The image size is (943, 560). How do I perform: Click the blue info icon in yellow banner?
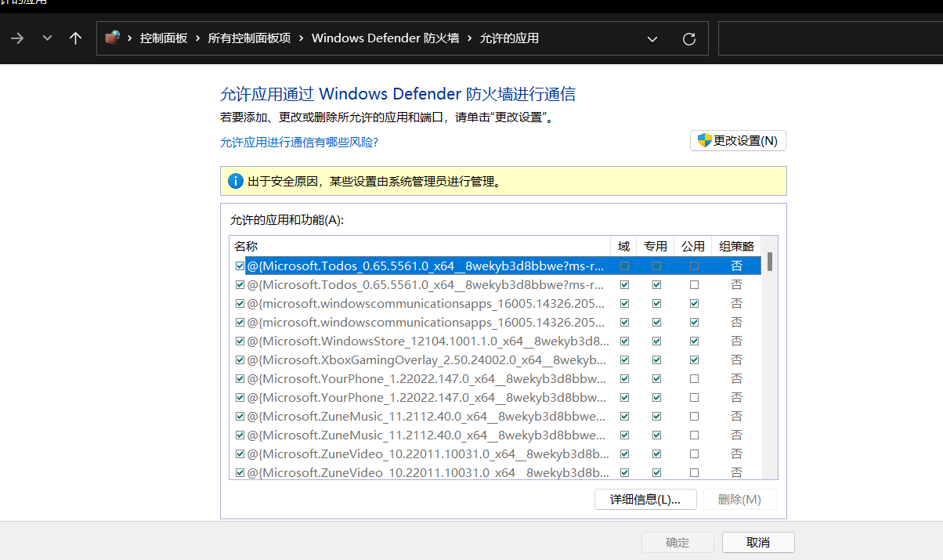point(235,181)
